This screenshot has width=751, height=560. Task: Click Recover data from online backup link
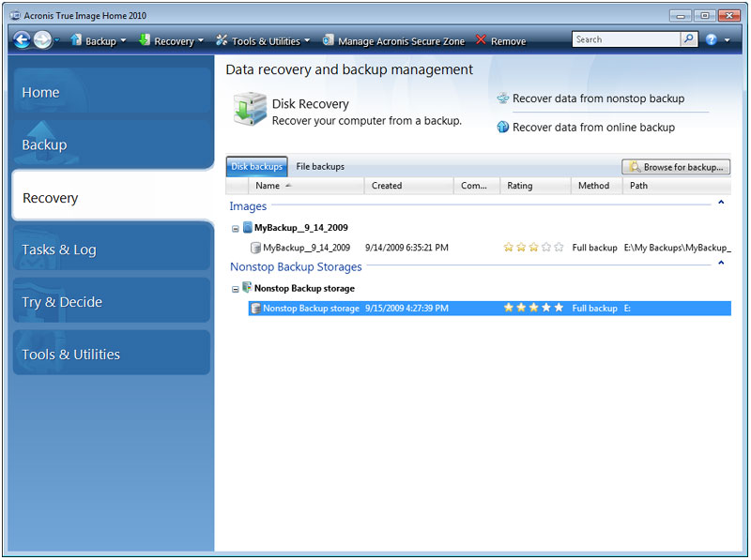pyautogui.click(x=593, y=128)
